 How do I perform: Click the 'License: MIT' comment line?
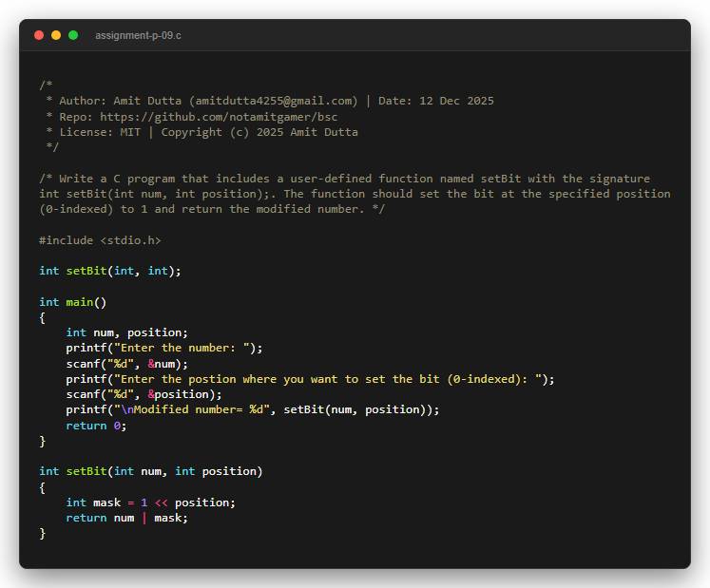201,132
